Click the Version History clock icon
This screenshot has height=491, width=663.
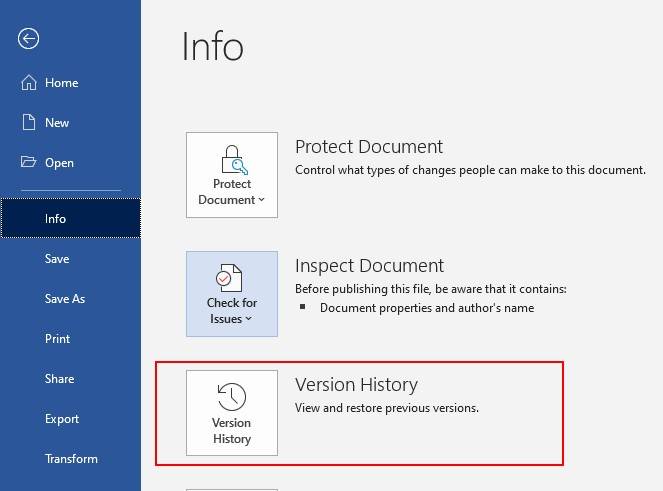pos(231,397)
